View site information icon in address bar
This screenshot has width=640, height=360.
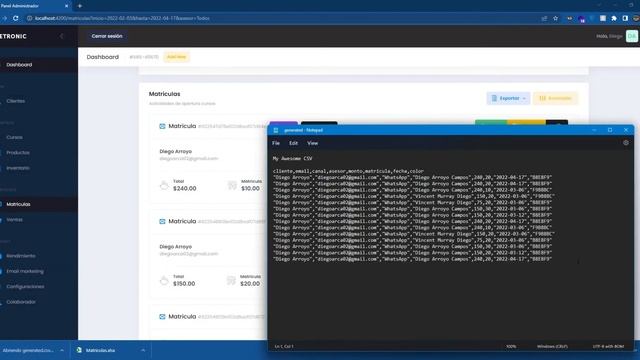29,18
